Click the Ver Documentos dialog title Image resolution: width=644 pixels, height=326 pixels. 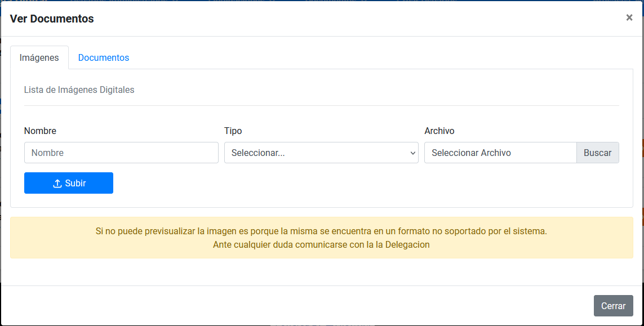pos(52,18)
